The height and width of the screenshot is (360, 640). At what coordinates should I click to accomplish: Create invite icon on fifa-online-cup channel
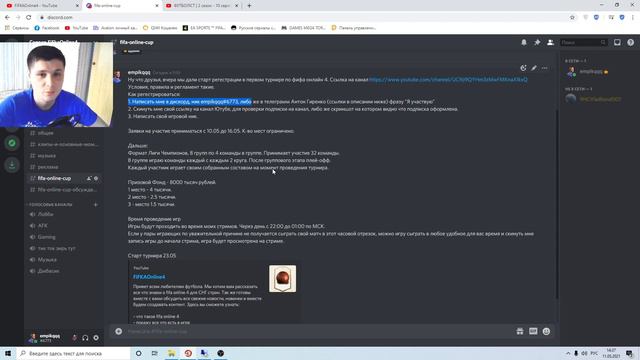pyautogui.click(x=89, y=178)
